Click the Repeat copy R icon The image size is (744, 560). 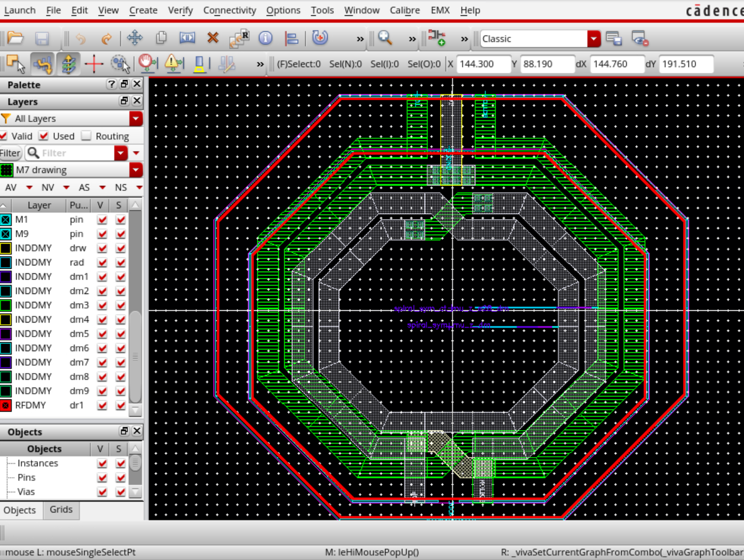tap(239, 38)
